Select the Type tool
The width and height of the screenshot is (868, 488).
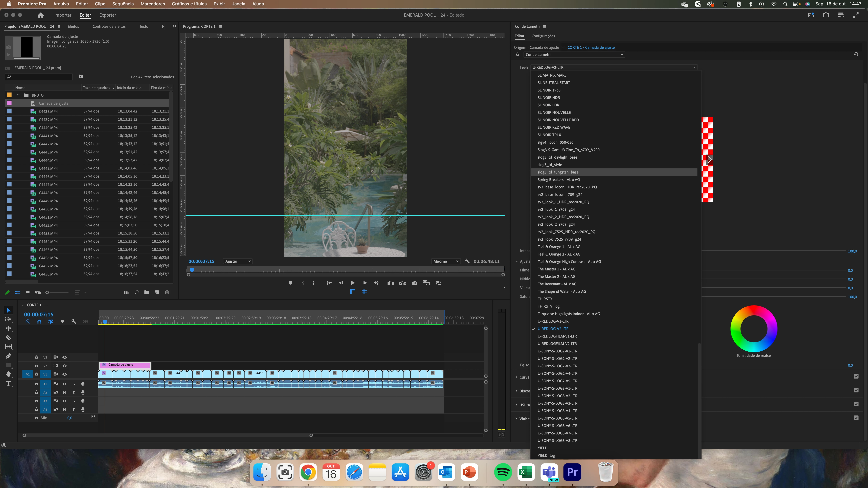point(8,383)
